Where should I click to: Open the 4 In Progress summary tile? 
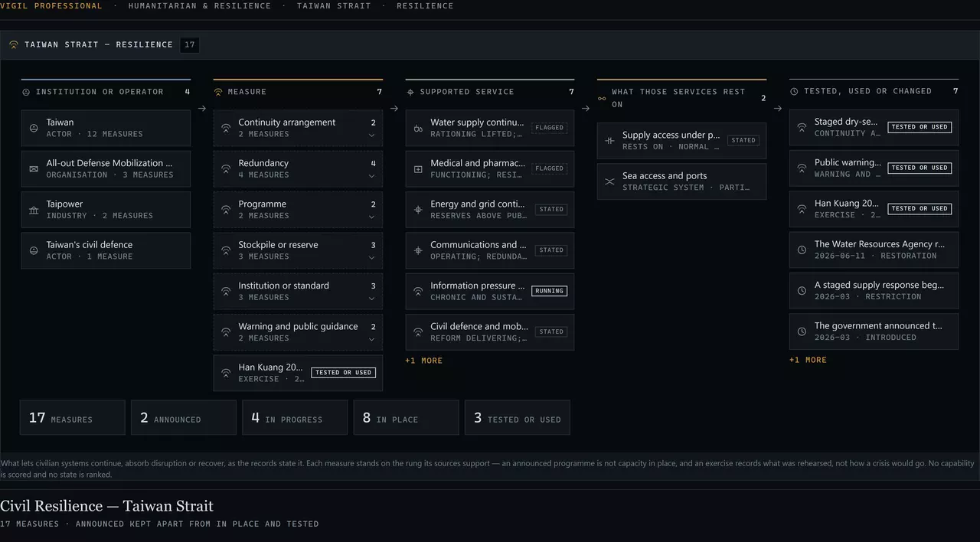[295, 418]
